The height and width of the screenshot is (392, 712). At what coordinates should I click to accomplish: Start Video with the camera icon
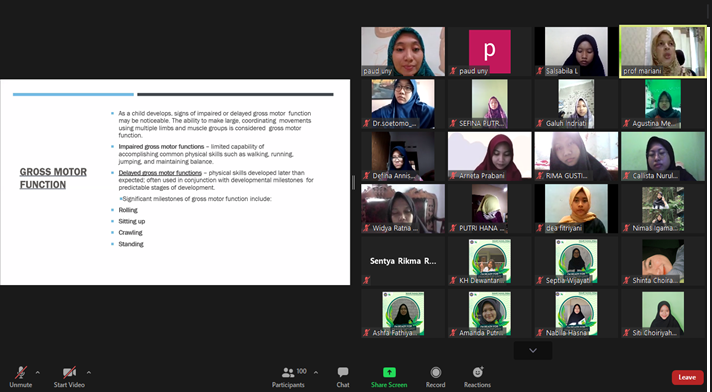click(x=69, y=377)
